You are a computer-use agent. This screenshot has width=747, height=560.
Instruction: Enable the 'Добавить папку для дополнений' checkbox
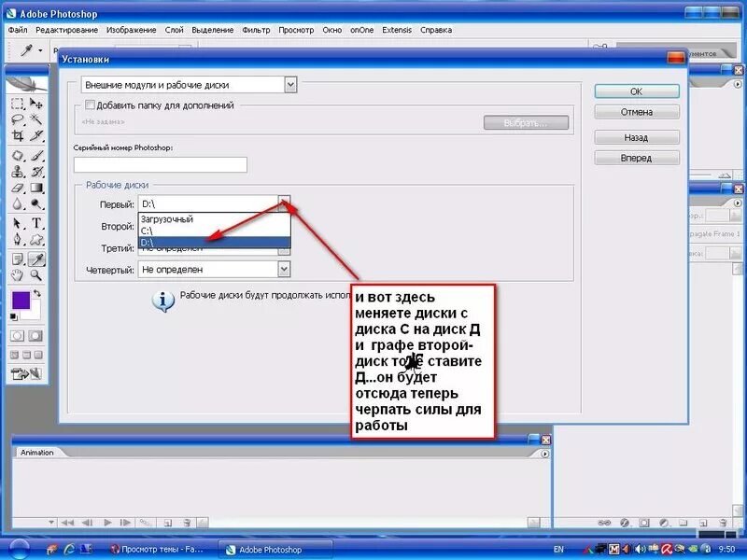90,105
